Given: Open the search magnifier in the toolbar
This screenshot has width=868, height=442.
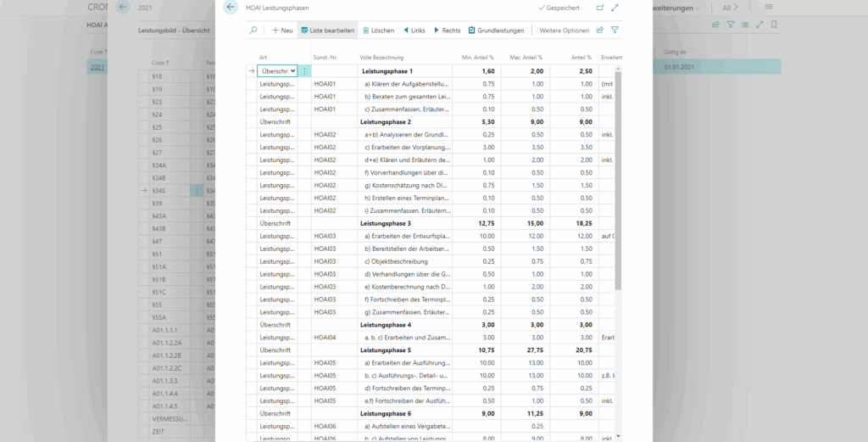Looking at the screenshot, I should [x=253, y=31].
